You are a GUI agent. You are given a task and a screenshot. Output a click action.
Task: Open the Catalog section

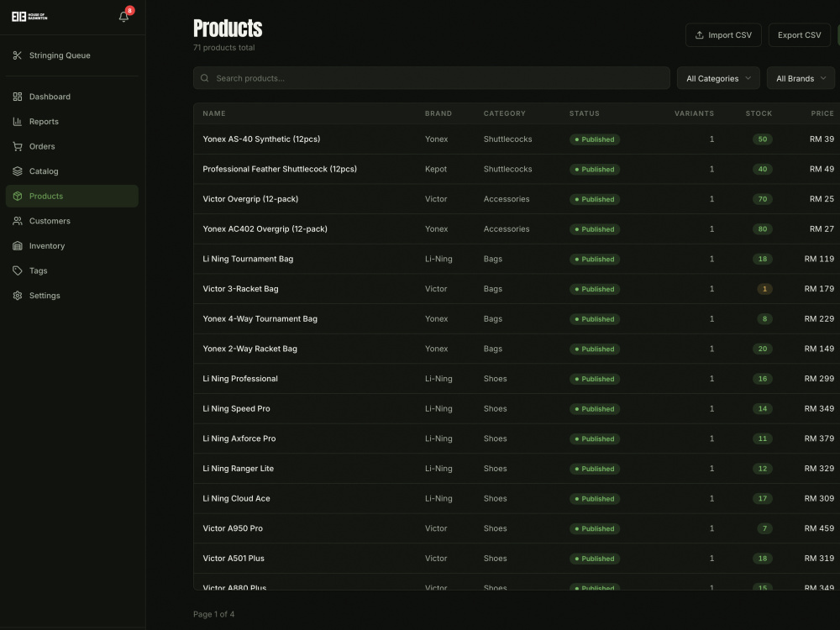[x=71, y=171]
